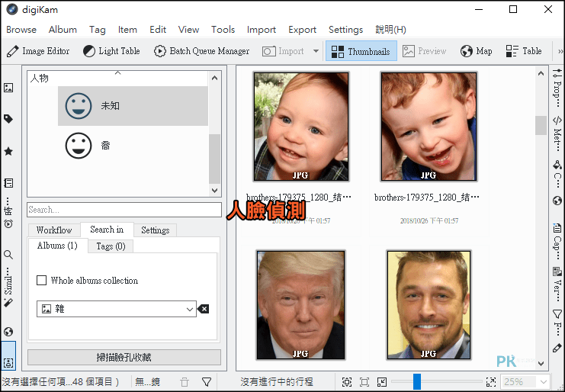This screenshot has width=565, height=392.
Task: Open the Labels sidebar (star icon)
Action: tap(8, 151)
